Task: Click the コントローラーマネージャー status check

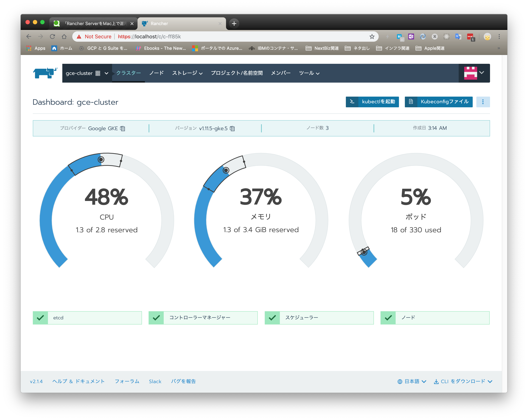Action: click(x=156, y=318)
